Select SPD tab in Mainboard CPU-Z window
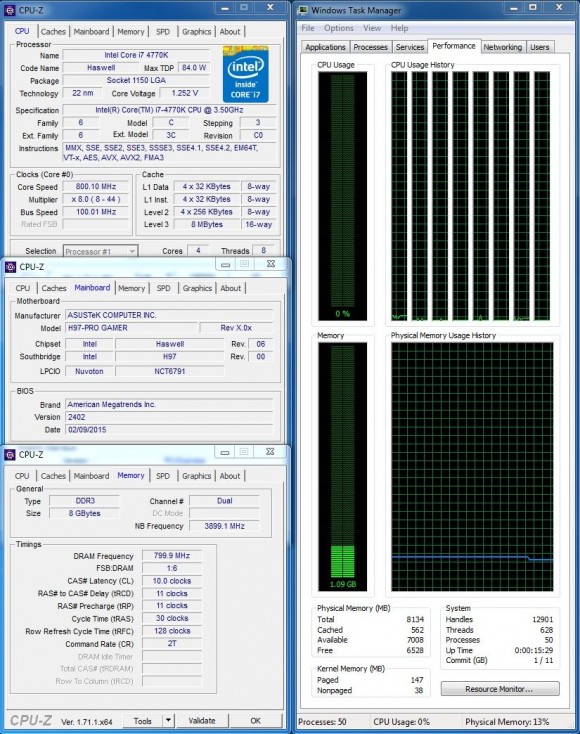Image resolution: width=580 pixels, height=734 pixels. 163,288
